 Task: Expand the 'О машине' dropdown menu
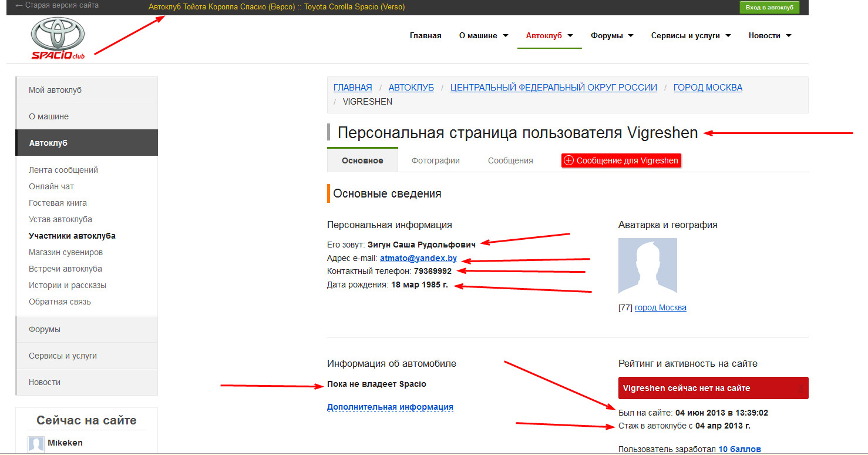[483, 36]
